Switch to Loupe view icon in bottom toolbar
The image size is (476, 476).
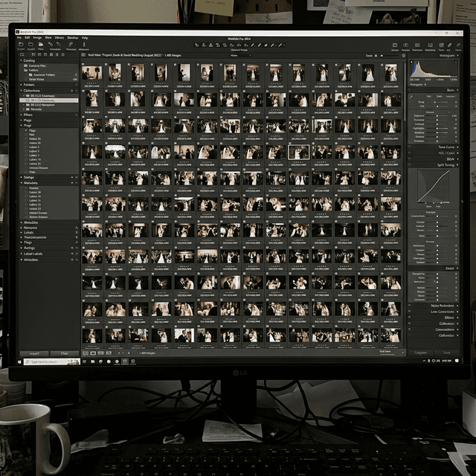(93, 353)
